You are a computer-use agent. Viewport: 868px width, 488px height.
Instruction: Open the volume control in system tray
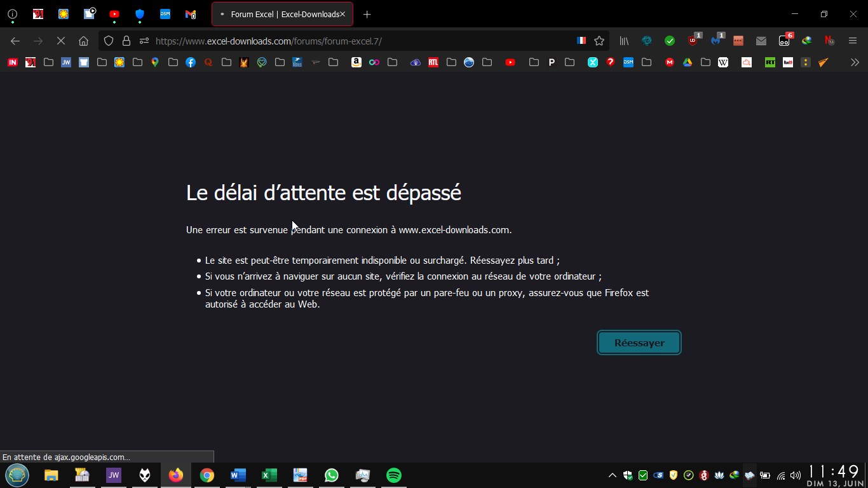coord(796,475)
